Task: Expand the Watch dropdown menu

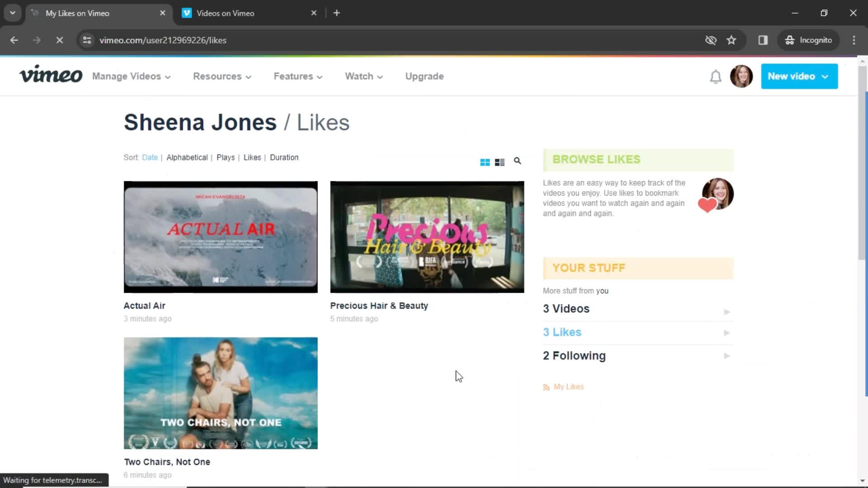Action: [363, 76]
